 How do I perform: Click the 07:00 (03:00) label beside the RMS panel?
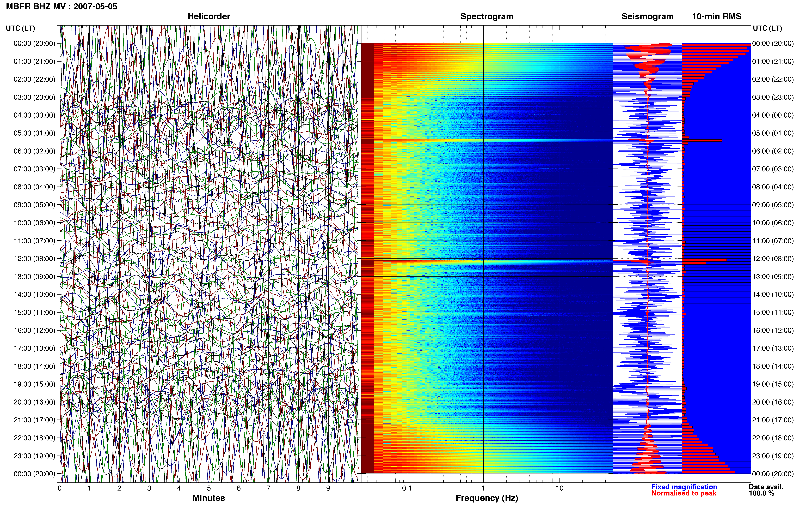[x=773, y=169]
